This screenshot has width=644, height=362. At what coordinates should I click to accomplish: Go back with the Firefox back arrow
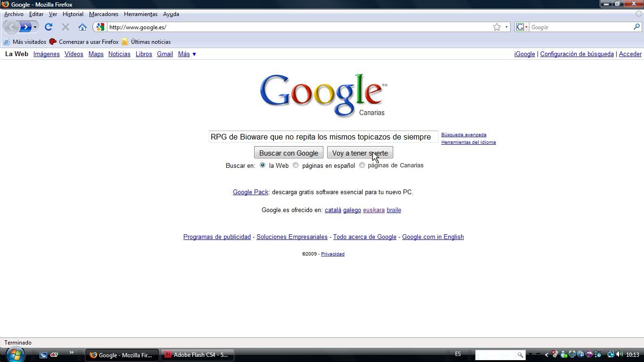[11, 27]
